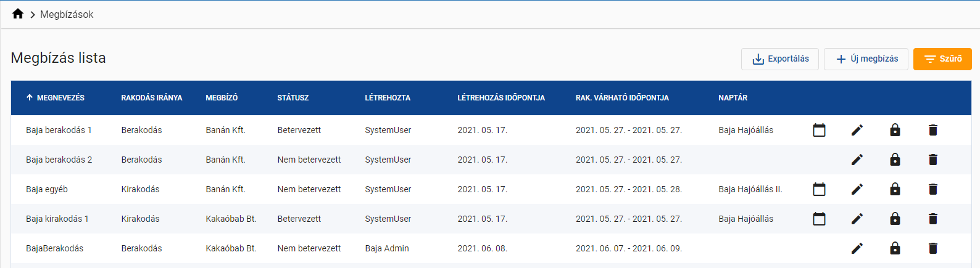This screenshot has height=268, width=980.
Task: Delete the BajaBerakodás row
Action: pyautogui.click(x=932, y=248)
